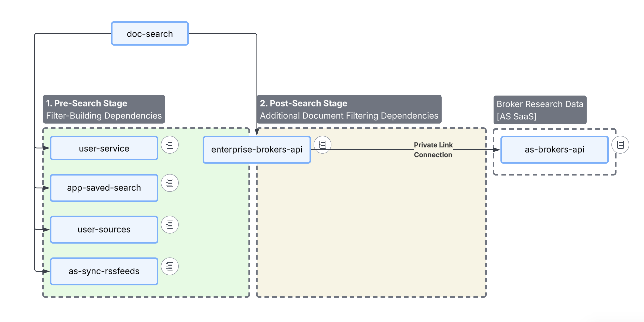Open the note icon beside user-service
Viewport: 644px width, 322px height.
(x=170, y=144)
